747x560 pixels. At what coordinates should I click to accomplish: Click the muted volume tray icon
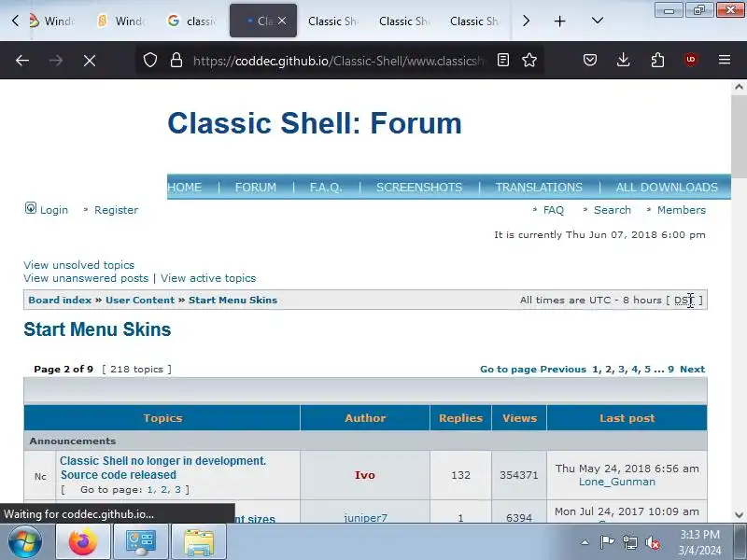pos(652,542)
